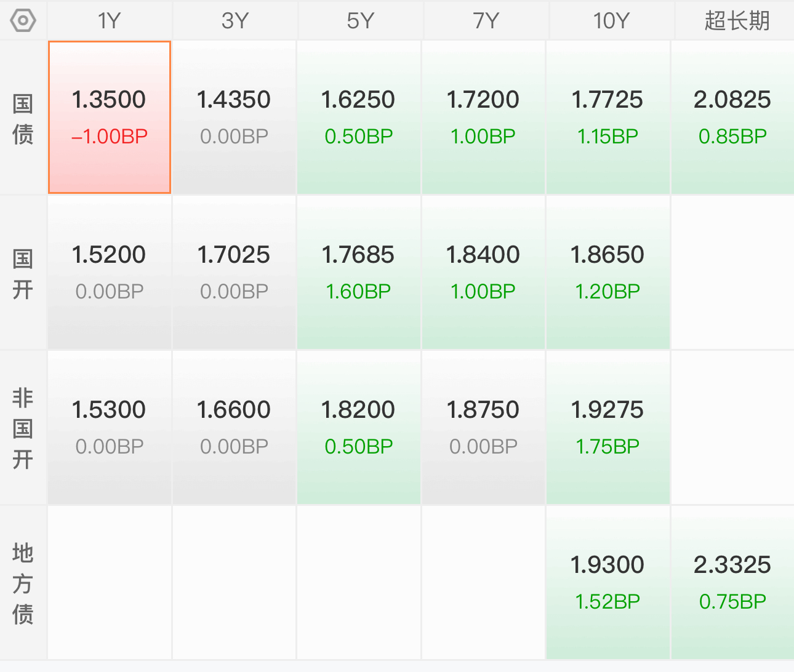Select the 5Y column header
The image size is (794, 672).
point(360,21)
